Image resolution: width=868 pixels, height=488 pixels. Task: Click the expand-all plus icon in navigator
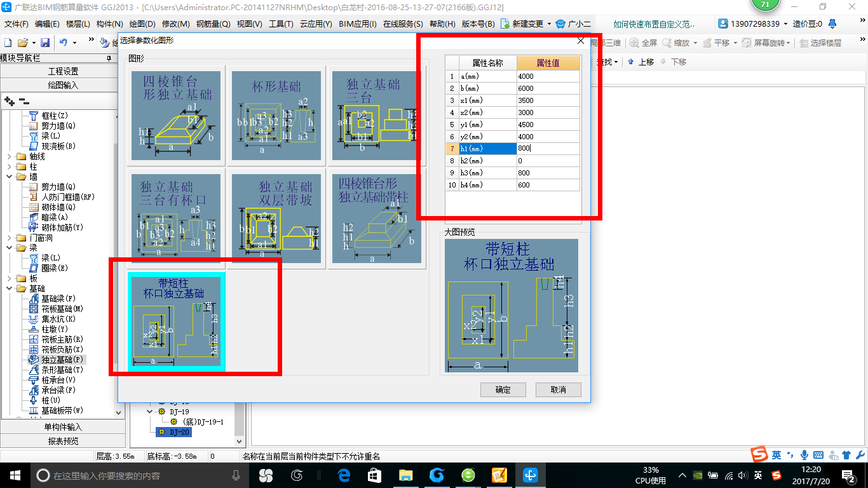coord(9,101)
